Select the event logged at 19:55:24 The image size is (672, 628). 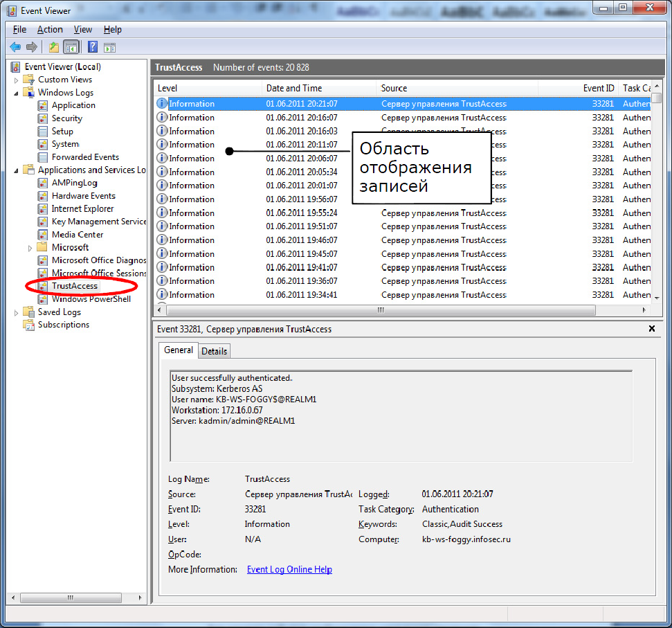[x=403, y=213]
